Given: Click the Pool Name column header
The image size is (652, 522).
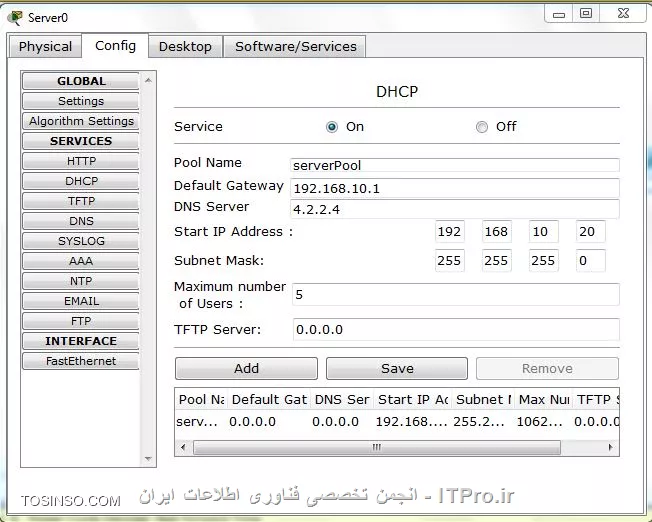Looking at the screenshot, I should (201, 399).
